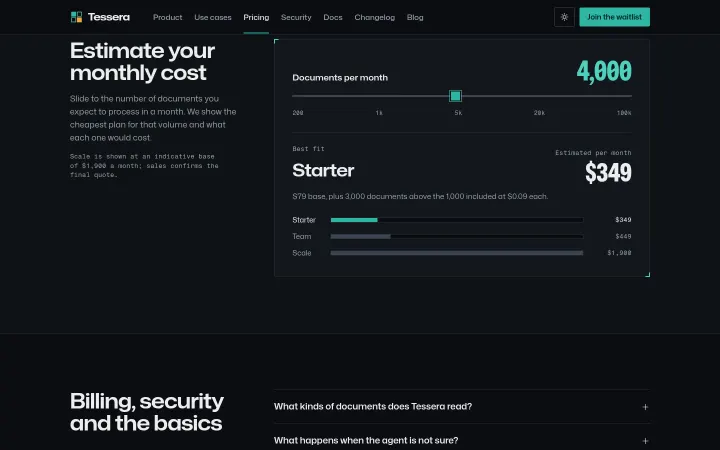The image size is (720, 450).
Task: Expand 'What kinds of documents does Tessera read?'
Action: (461, 406)
